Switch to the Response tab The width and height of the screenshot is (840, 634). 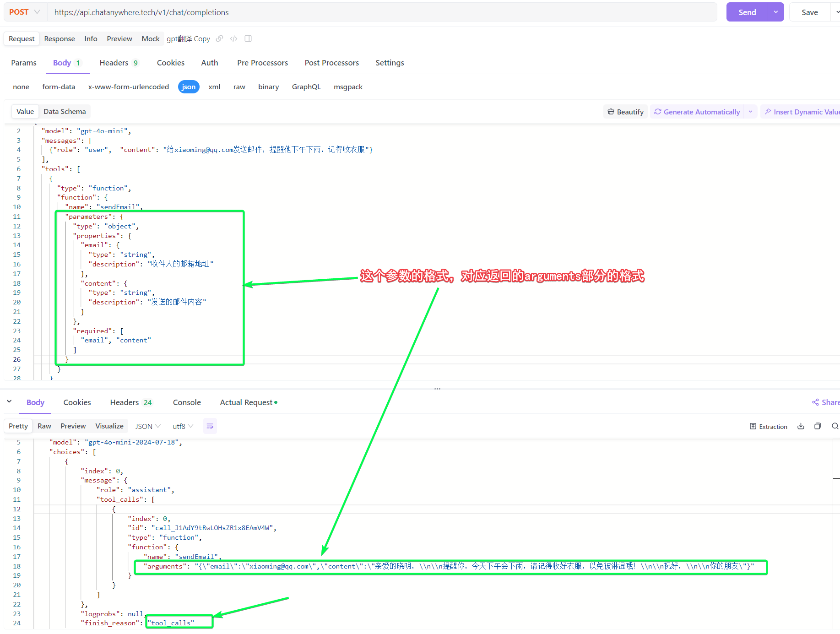pos(60,39)
